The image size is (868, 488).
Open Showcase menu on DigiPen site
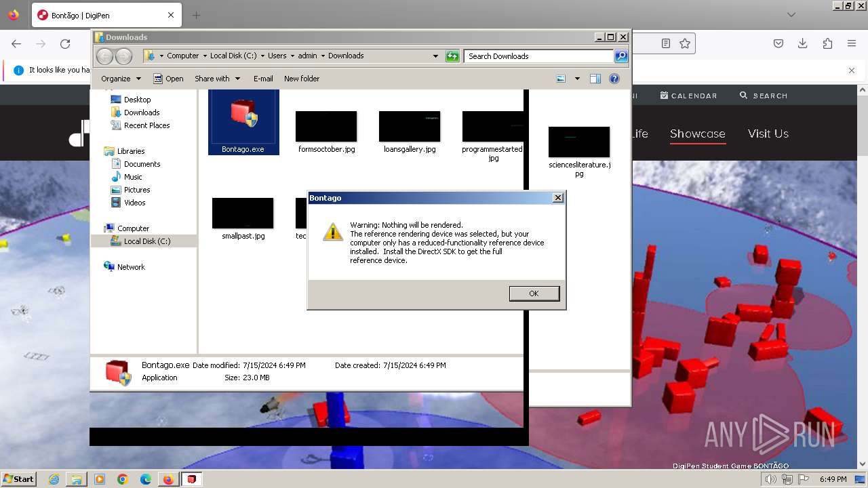tap(698, 134)
